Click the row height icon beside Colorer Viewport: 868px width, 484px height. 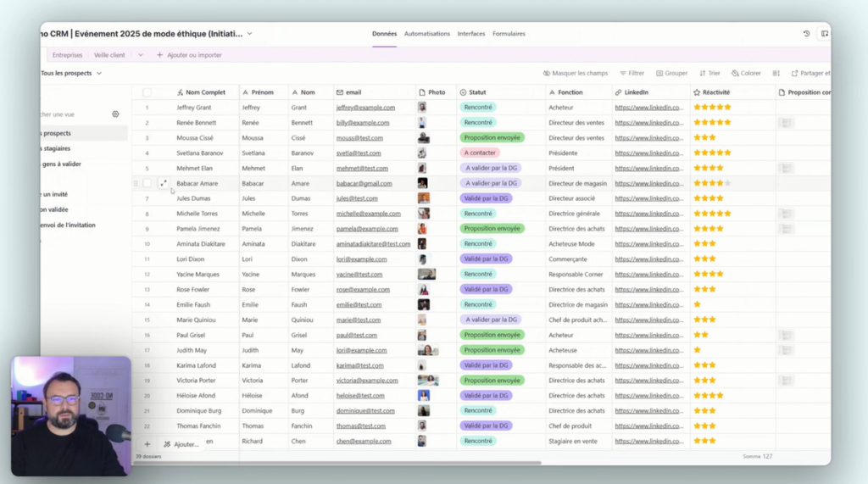(775, 74)
